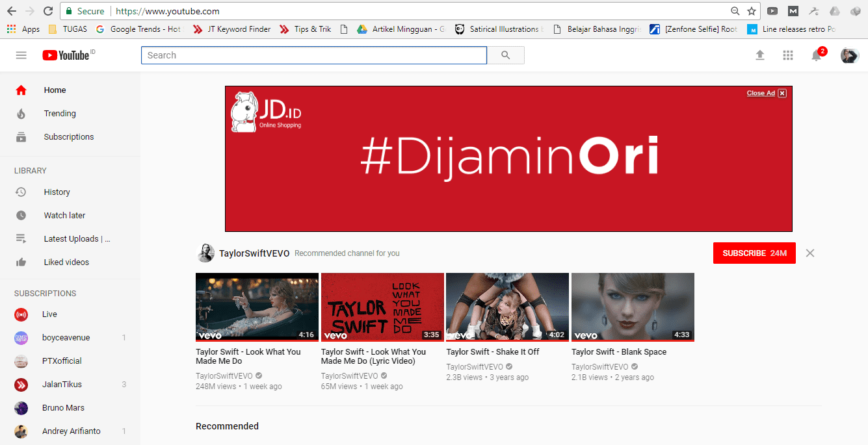Image resolution: width=868 pixels, height=445 pixels.
Task: Click the Subscriptions sidebar icon
Action: (x=21, y=137)
